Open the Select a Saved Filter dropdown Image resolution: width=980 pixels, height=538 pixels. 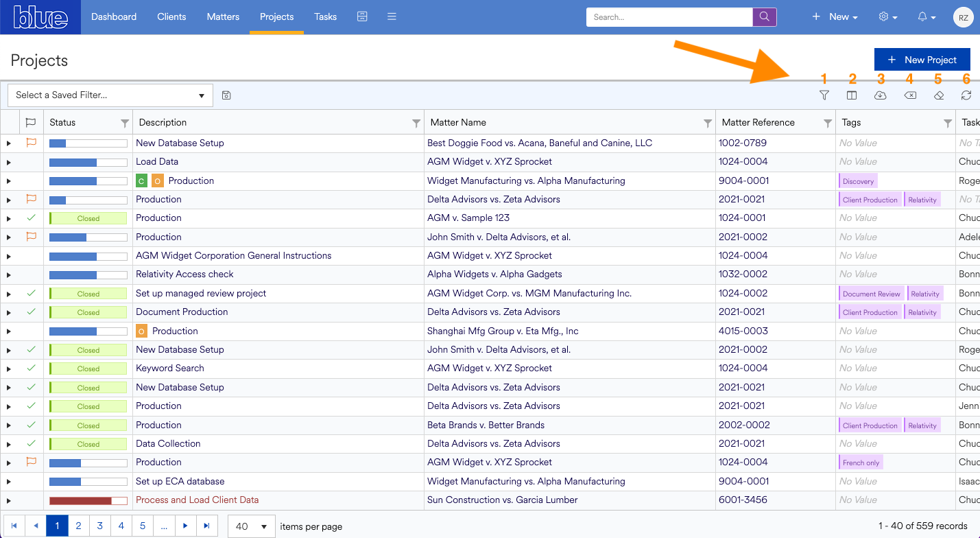tap(110, 95)
